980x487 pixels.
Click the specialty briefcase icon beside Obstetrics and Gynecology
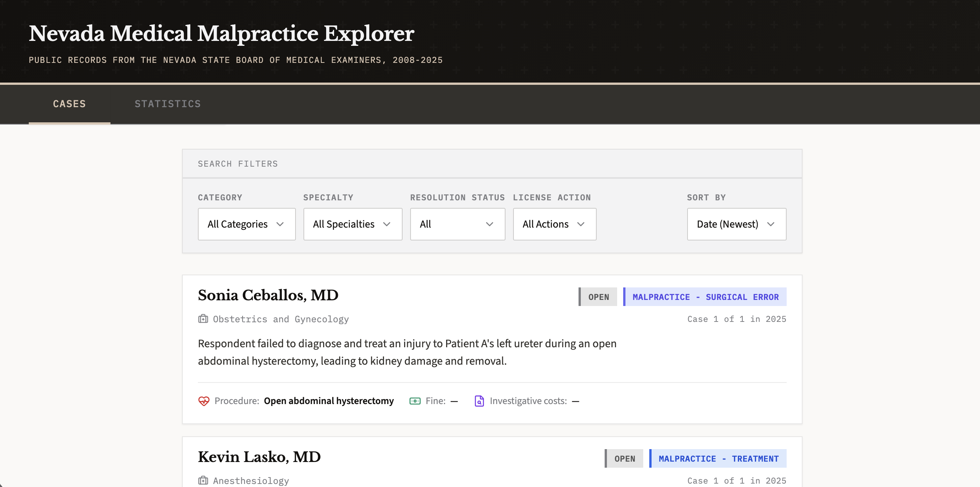[x=203, y=319]
